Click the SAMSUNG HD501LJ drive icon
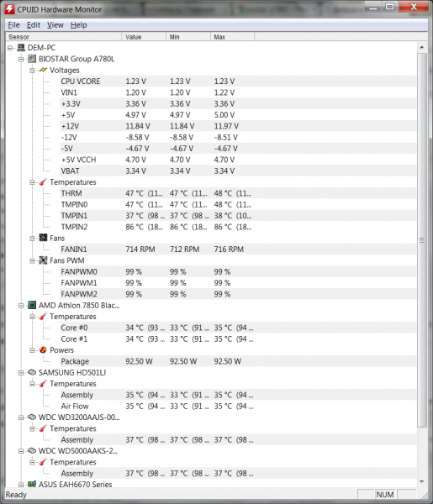This screenshot has width=433, height=504. (x=32, y=372)
